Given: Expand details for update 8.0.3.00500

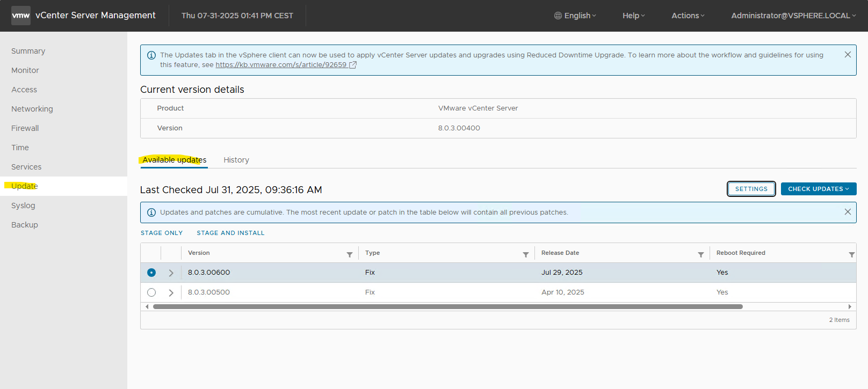Looking at the screenshot, I should [x=171, y=293].
